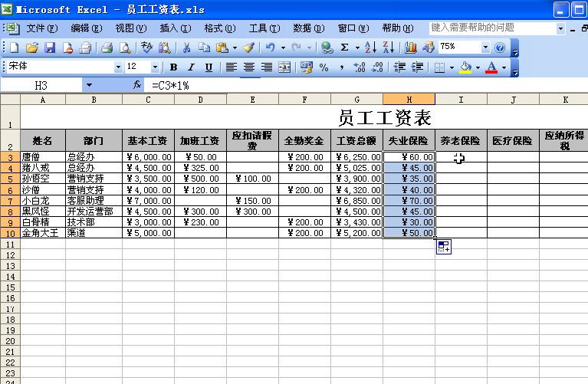Apply the red font color

[491, 67]
